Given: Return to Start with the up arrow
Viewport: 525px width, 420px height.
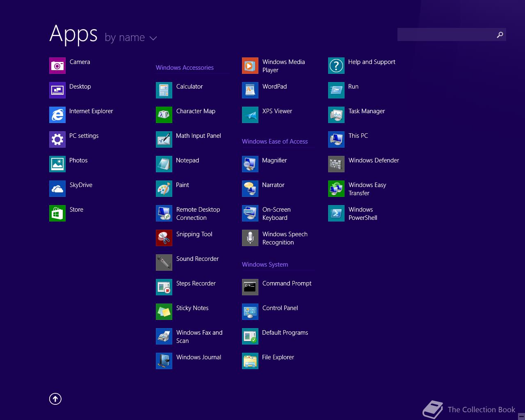Looking at the screenshot, I should tap(55, 399).
